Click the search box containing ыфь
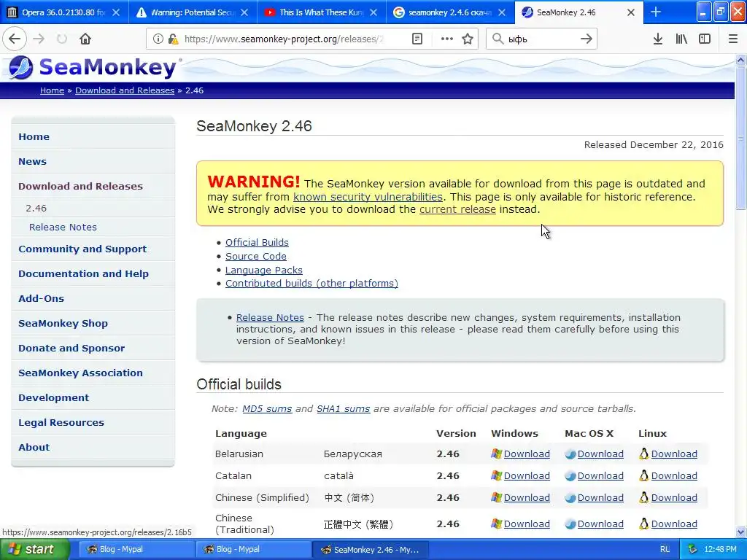Screen dimensions: 747x560 point(541,39)
